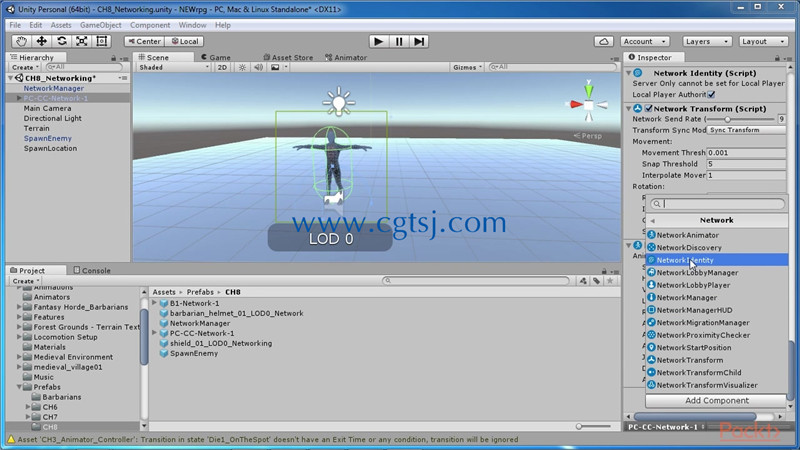
Task: Open the Shaded draw mode dropdown
Action: 173,67
